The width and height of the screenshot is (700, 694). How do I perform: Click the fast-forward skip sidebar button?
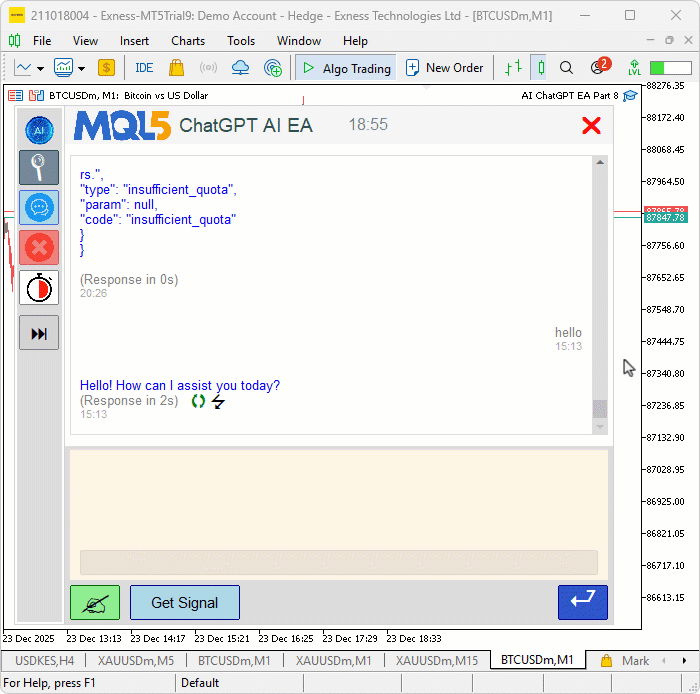pos(39,332)
